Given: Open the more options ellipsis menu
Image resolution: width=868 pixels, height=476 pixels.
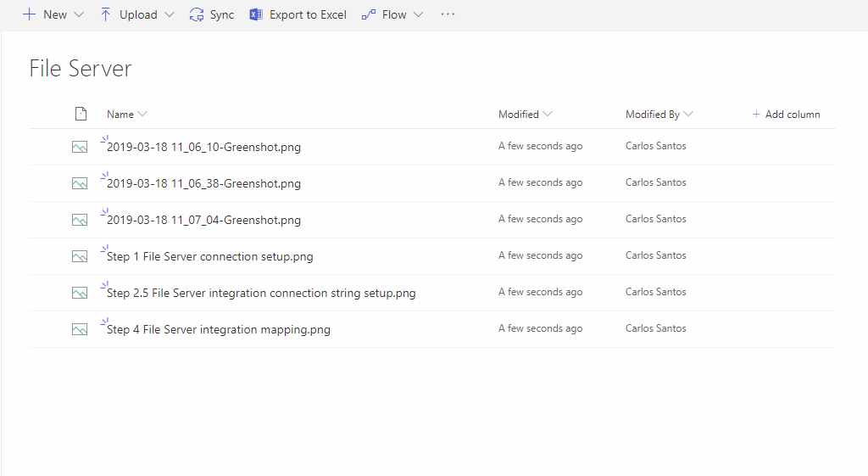Looking at the screenshot, I should click(x=448, y=14).
